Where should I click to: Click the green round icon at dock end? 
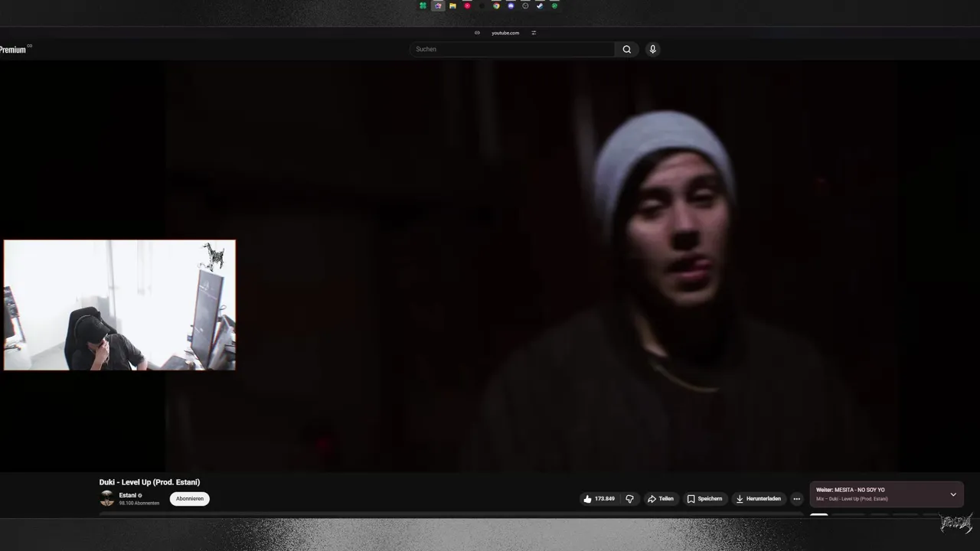tap(554, 5)
